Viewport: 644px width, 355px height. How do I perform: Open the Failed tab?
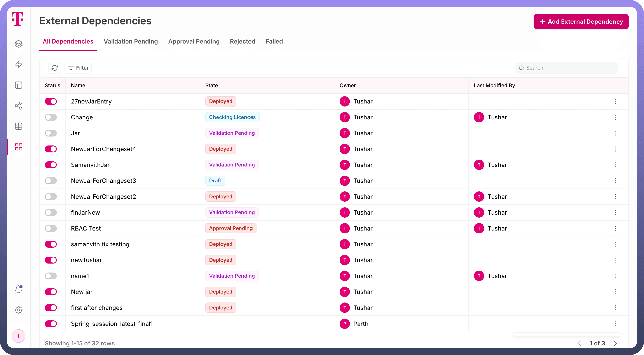274,42
